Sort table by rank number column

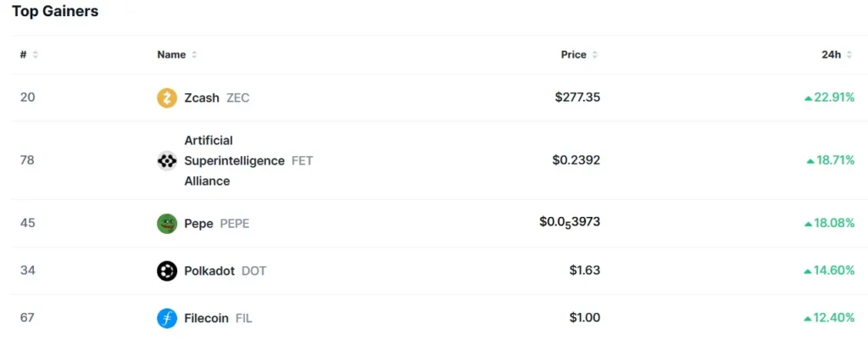(35, 55)
